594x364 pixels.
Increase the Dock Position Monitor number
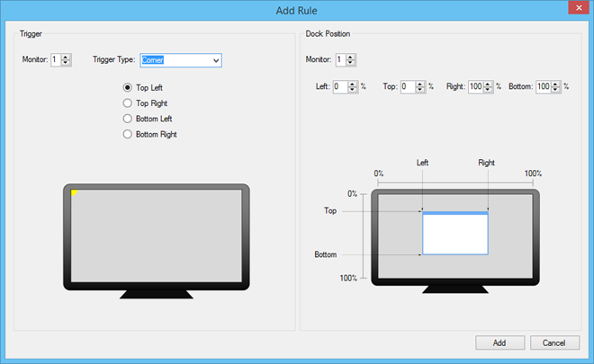click(x=350, y=58)
